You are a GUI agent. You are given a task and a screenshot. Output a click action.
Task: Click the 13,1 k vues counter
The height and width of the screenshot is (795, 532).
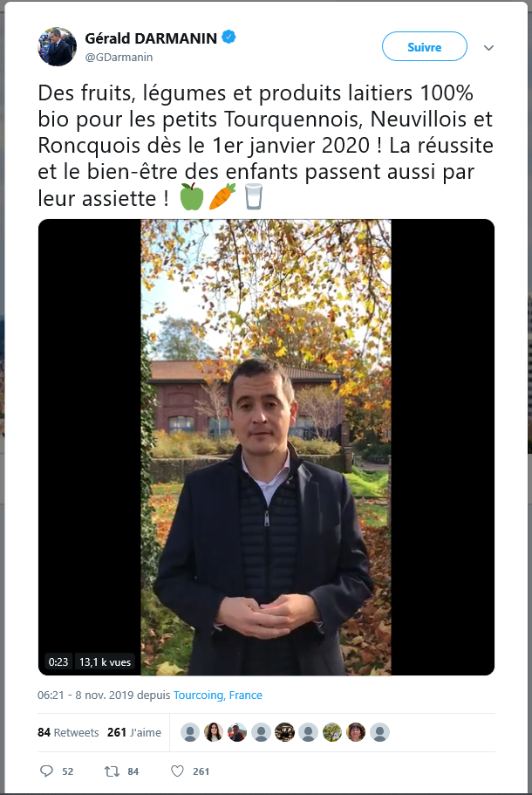coord(105,661)
